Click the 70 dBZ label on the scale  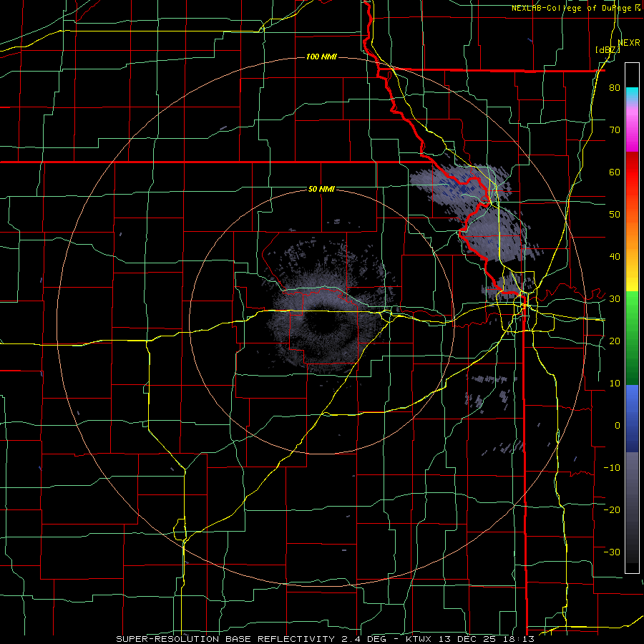[615, 130]
